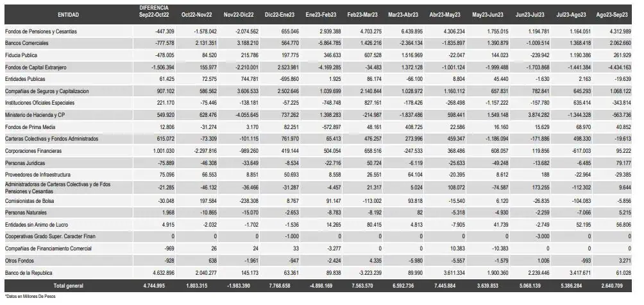Click the Fiducia Publica row label

click(x=21, y=55)
